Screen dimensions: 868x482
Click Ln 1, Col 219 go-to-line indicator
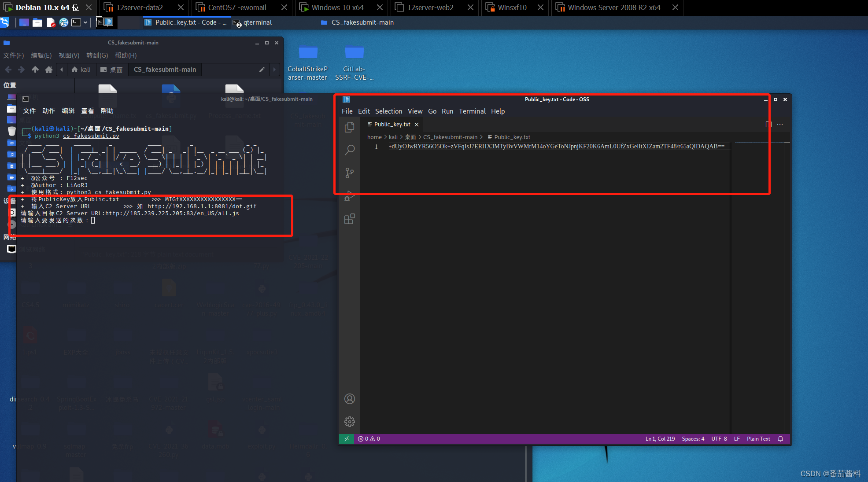(x=660, y=439)
